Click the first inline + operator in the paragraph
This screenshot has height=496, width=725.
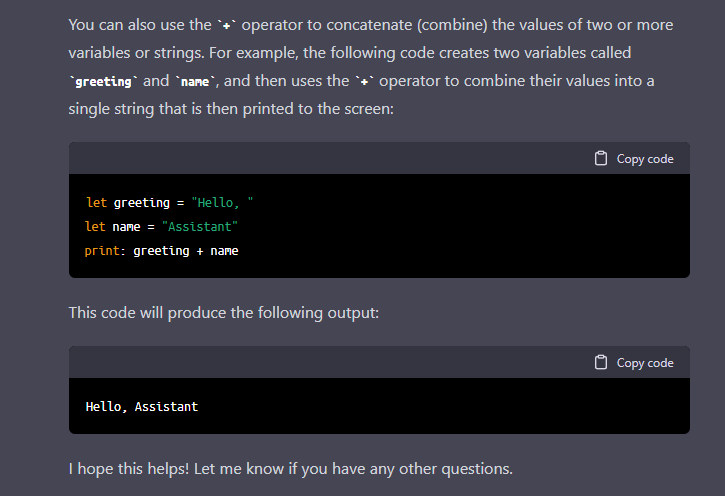[x=227, y=26]
